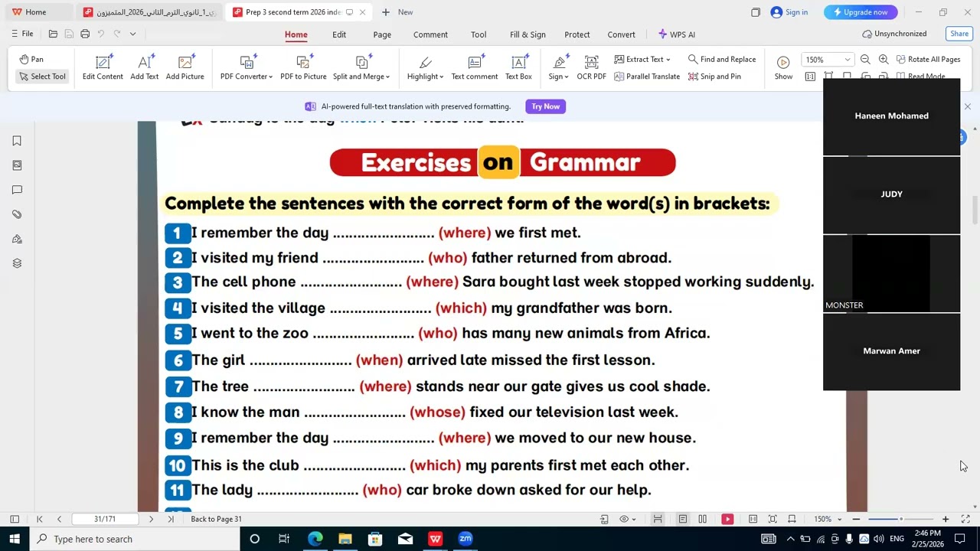The width and height of the screenshot is (980, 551).
Task: Toggle two-page view in status bar
Action: 702,519
